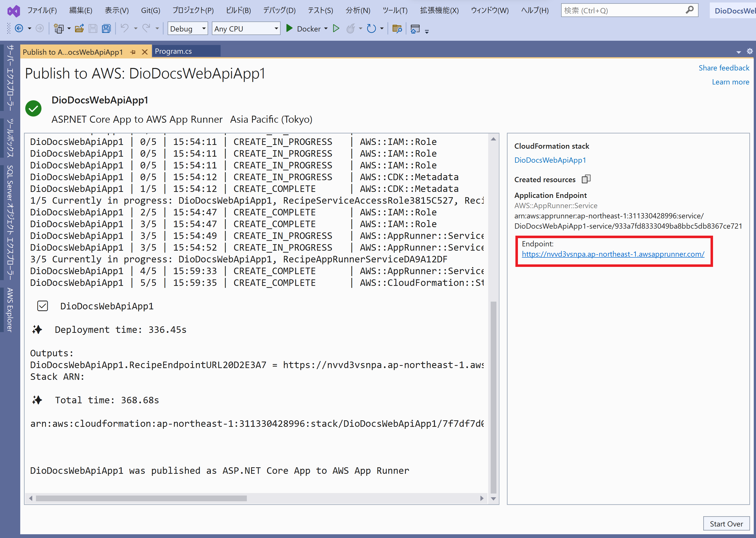Open the ビルド(B) menu

click(x=238, y=10)
